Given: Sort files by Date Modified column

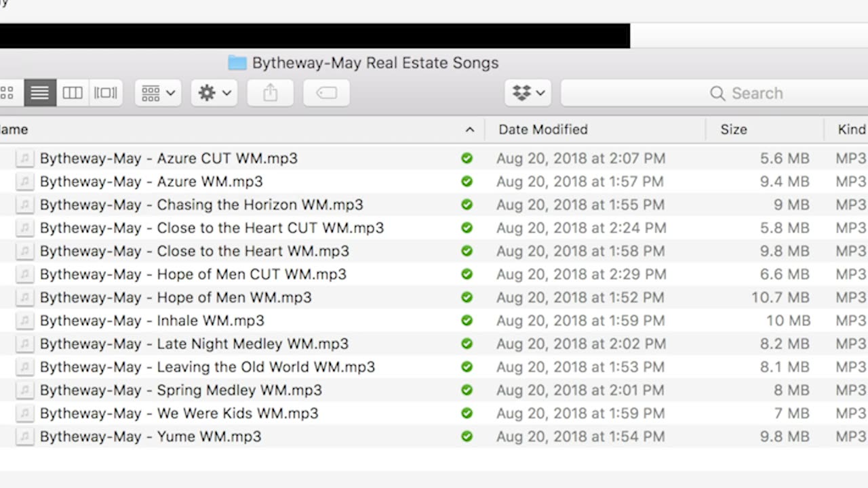Looking at the screenshot, I should pos(543,129).
